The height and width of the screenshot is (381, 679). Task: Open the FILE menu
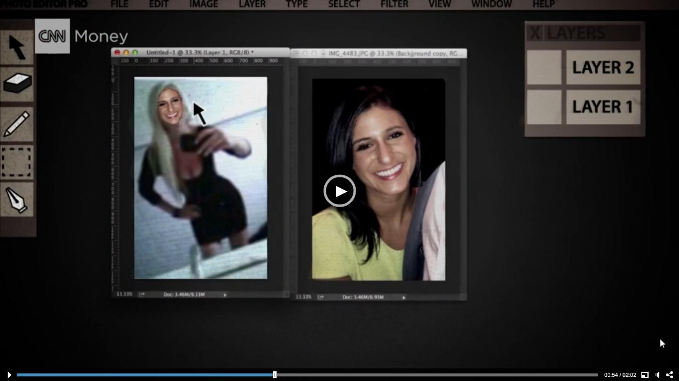[119, 4]
